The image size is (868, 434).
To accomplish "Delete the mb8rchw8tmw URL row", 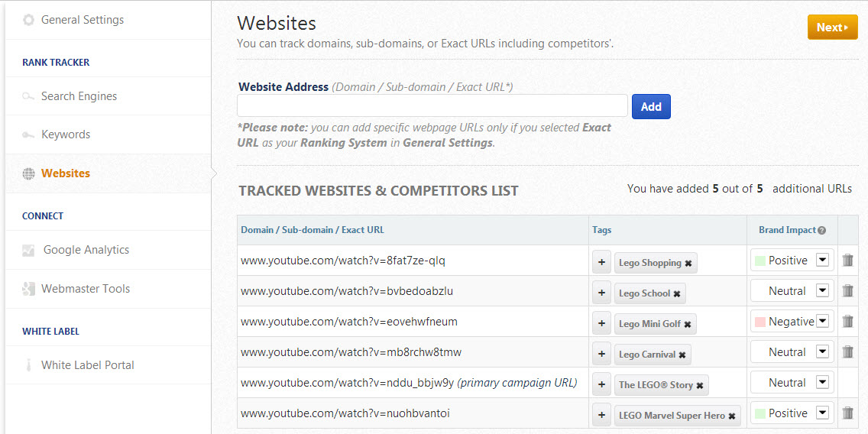I will click(847, 351).
